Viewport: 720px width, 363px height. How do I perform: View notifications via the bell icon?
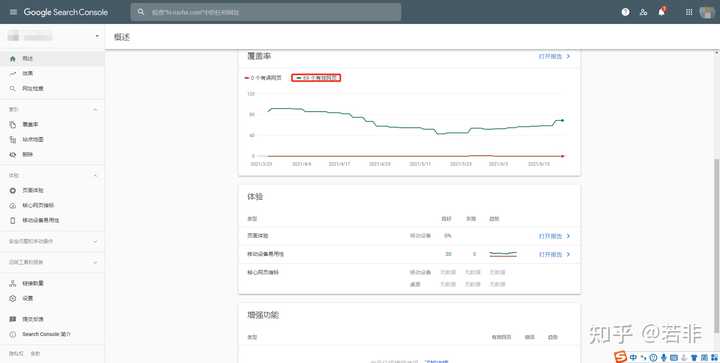coord(662,12)
